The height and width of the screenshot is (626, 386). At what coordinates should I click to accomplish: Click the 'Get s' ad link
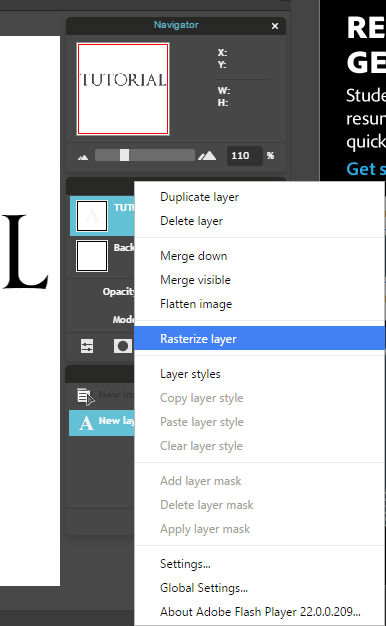[366, 169]
